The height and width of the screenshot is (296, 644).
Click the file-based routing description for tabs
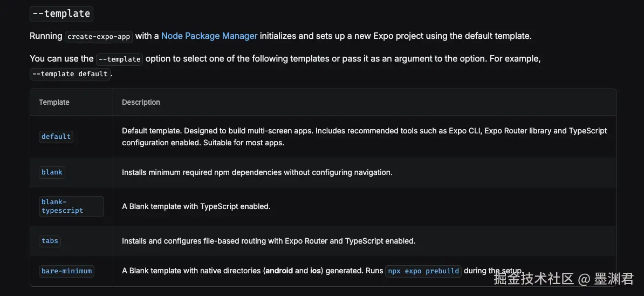[x=268, y=241]
